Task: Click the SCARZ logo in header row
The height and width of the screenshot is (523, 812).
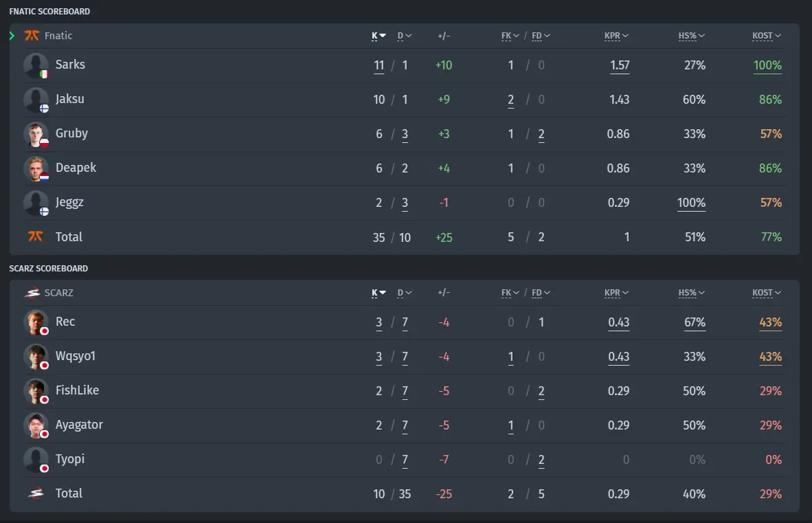Action: (32, 293)
